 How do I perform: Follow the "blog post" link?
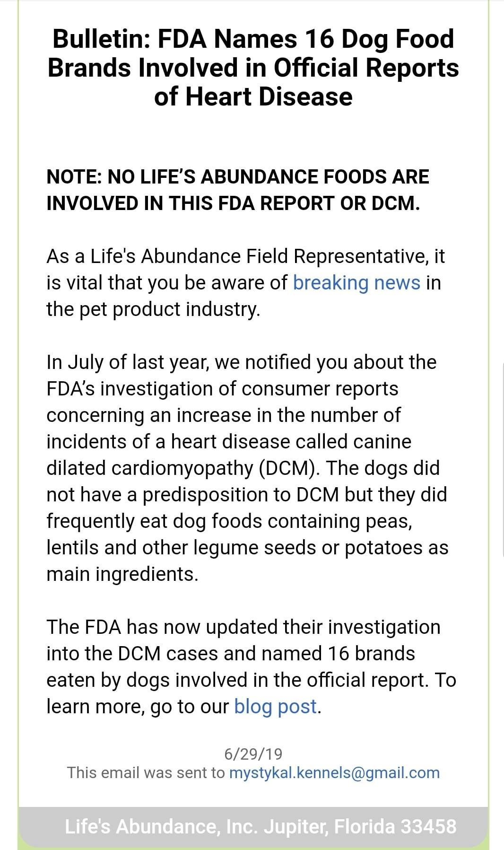coord(275,707)
